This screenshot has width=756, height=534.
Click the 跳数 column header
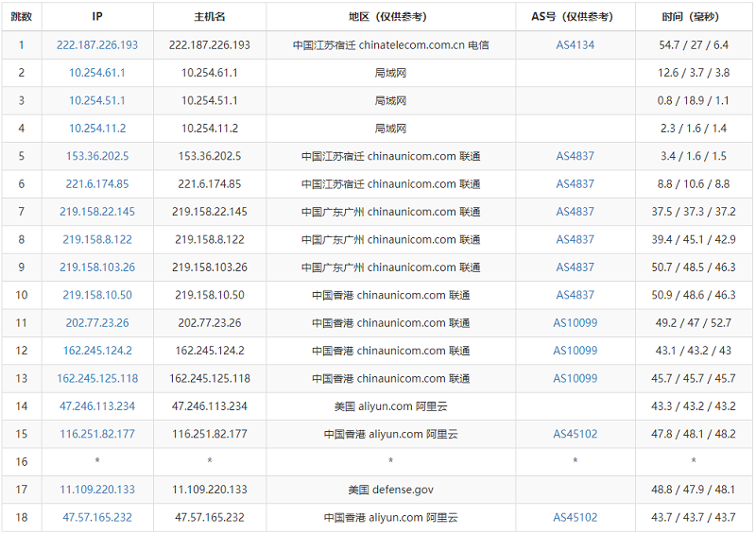22,17
